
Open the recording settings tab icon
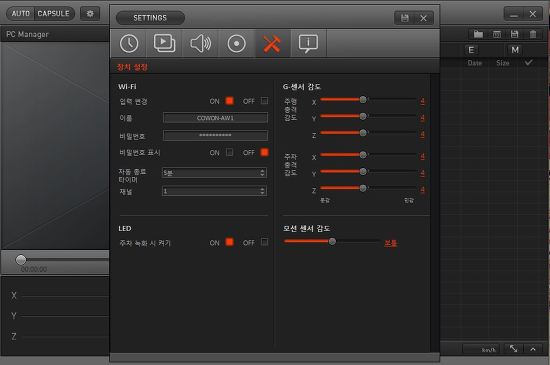coord(236,43)
